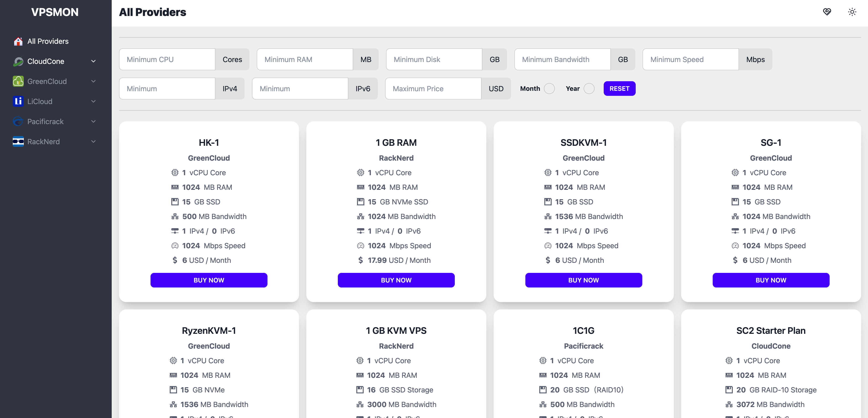This screenshot has height=418, width=868.
Task: Open All Providers in the sidebar
Action: 56,41
